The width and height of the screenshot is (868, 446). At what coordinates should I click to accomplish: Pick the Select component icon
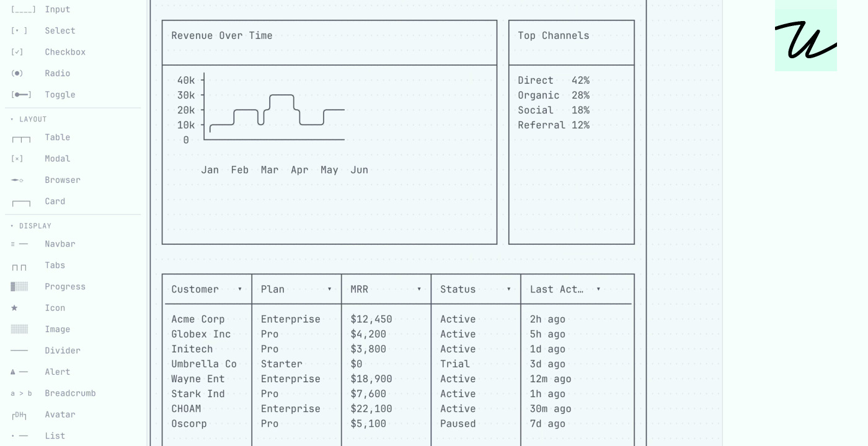(19, 31)
